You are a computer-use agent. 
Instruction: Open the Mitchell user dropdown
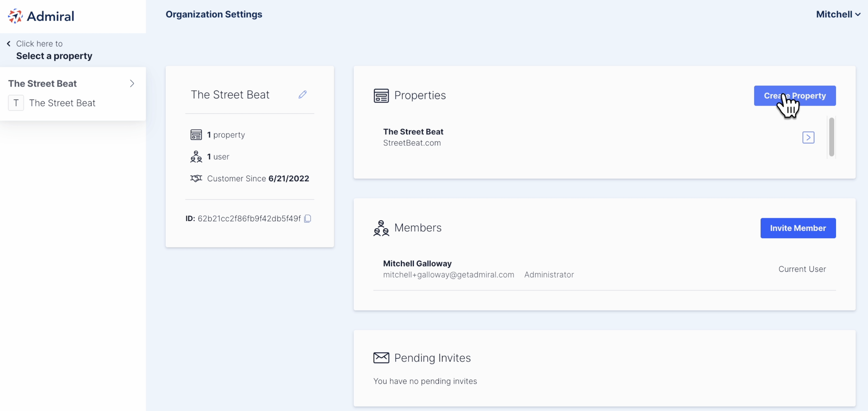click(838, 14)
